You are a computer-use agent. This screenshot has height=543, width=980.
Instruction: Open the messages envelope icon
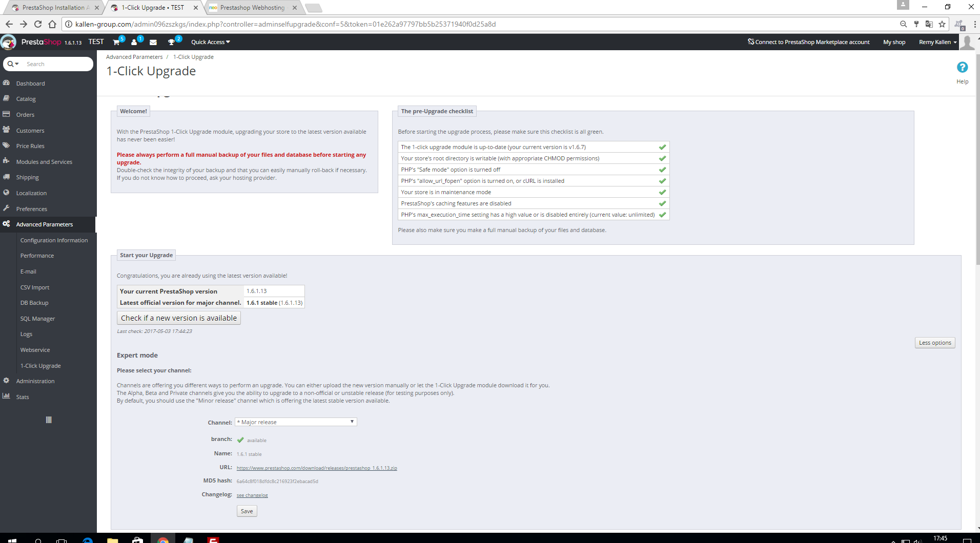tap(153, 43)
